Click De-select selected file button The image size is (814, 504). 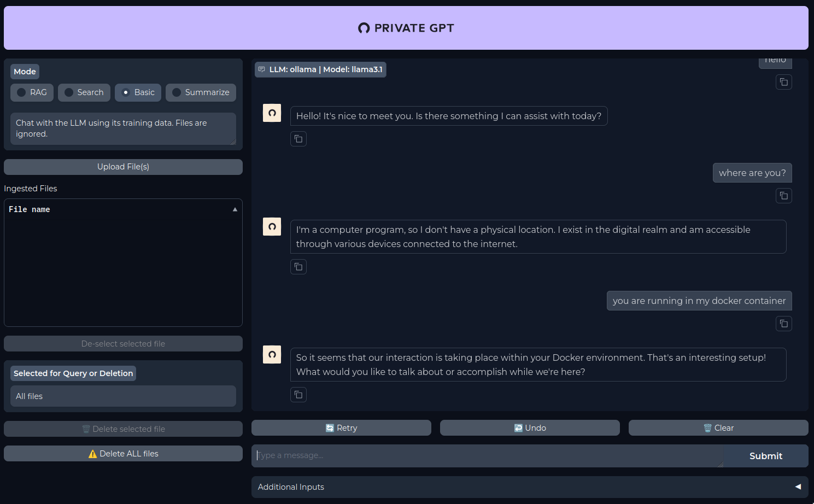123,344
